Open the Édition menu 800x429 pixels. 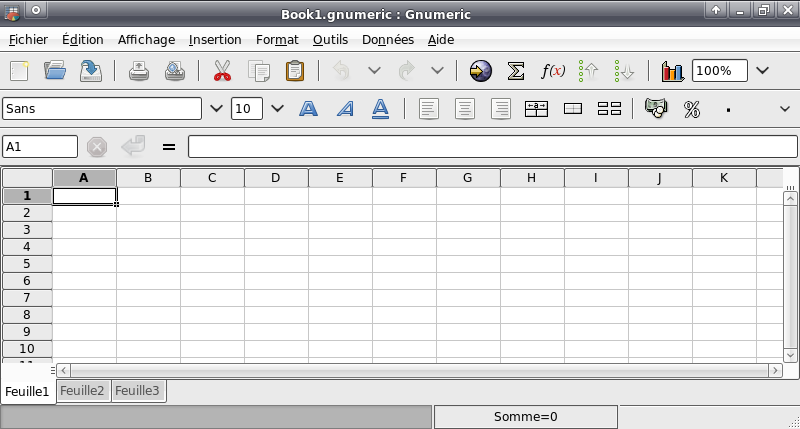pyautogui.click(x=83, y=40)
